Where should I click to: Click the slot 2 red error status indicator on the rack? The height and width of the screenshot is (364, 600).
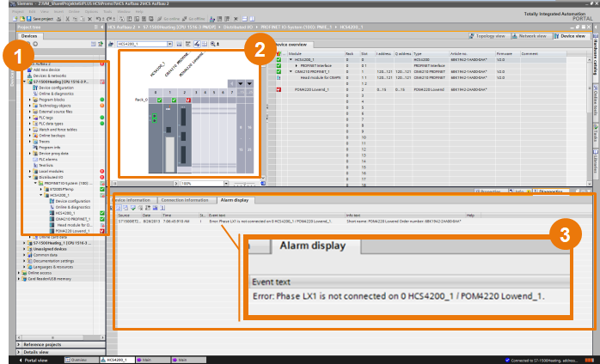(x=188, y=99)
